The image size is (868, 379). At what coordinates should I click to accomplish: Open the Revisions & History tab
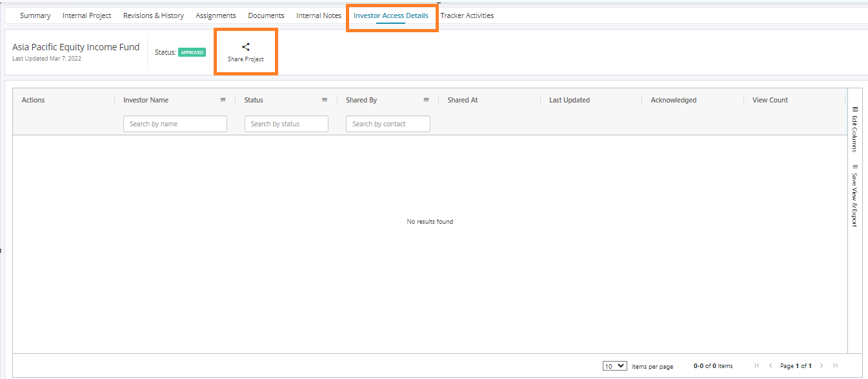coord(154,15)
